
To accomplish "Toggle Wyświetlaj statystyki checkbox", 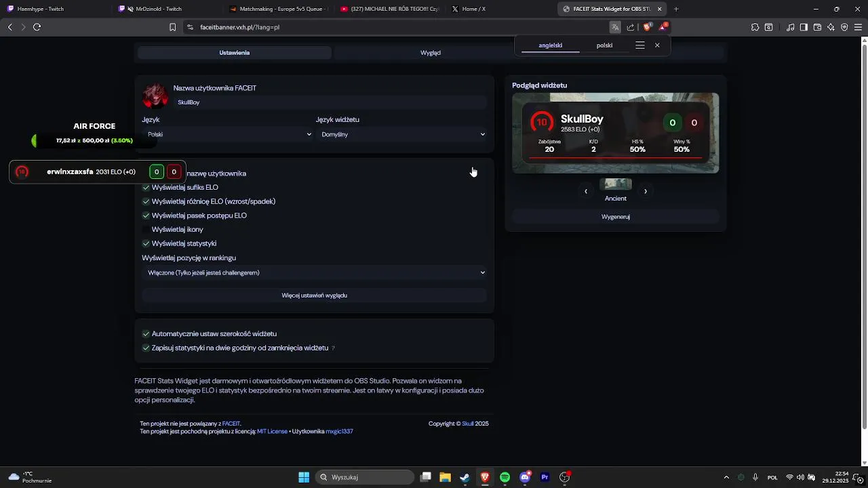I will [x=146, y=243].
